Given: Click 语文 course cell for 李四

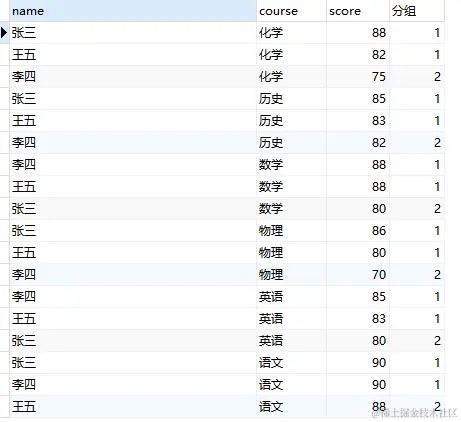Looking at the screenshot, I should tap(291, 385).
